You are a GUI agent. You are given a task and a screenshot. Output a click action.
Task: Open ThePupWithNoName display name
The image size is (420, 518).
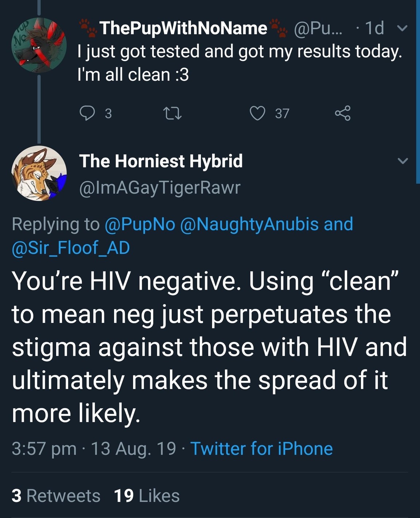(x=183, y=28)
